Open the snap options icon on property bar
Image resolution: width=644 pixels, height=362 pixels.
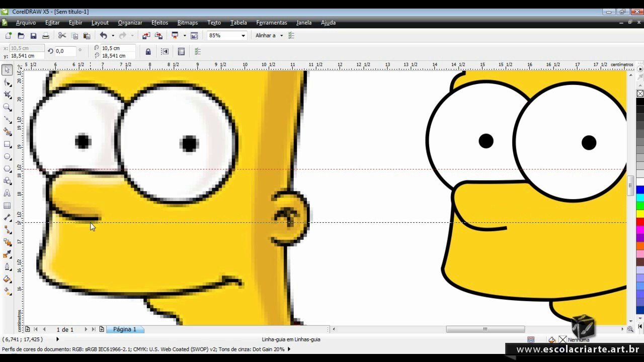(x=198, y=51)
